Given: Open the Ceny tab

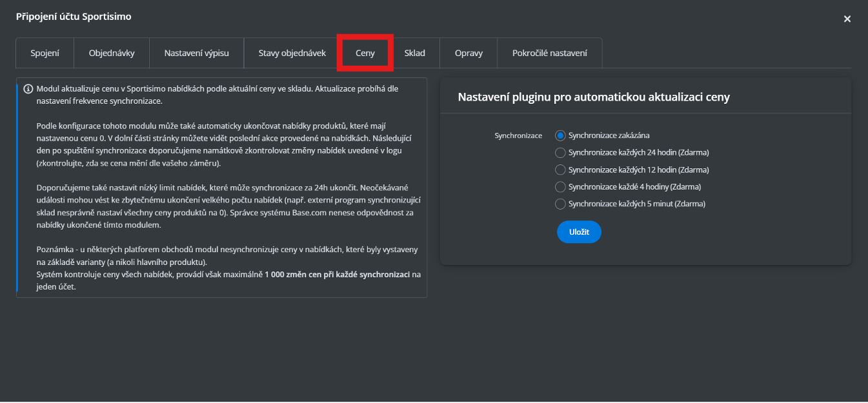Looking at the screenshot, I should coord(365,53).
